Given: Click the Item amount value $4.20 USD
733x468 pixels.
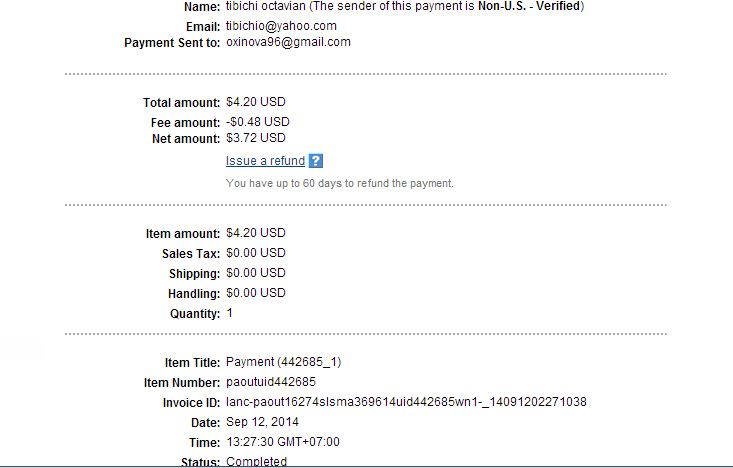Looking at the screenshot, I should (x=255, y=233).
